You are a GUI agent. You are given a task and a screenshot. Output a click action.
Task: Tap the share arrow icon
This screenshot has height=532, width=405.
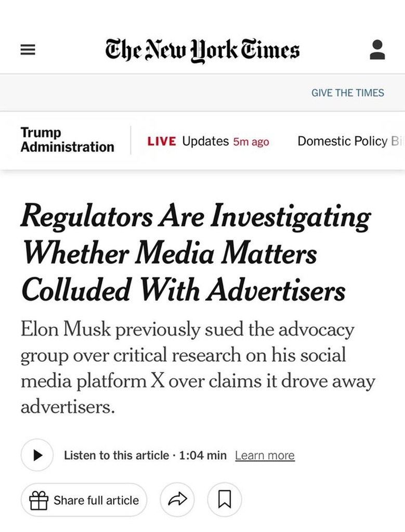[177, 500]
